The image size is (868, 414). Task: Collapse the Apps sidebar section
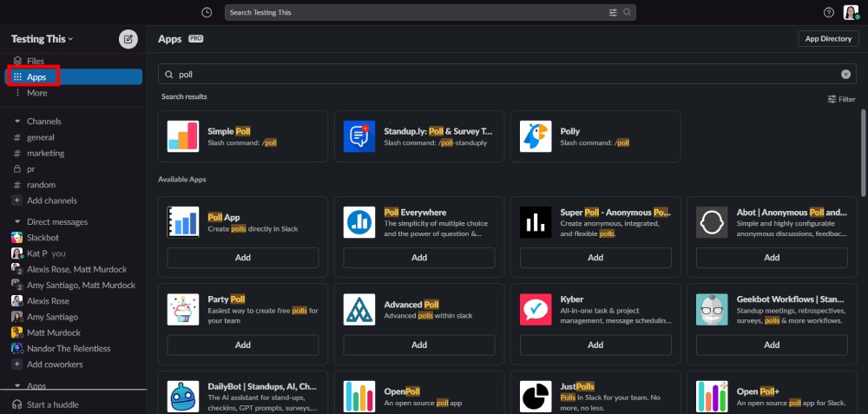coord(17,385)
